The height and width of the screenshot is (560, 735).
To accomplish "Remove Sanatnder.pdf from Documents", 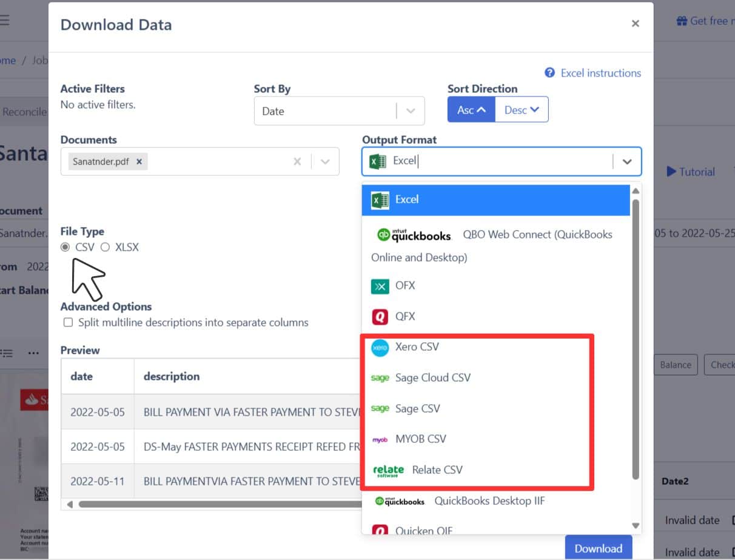I will tap(139, 162).
